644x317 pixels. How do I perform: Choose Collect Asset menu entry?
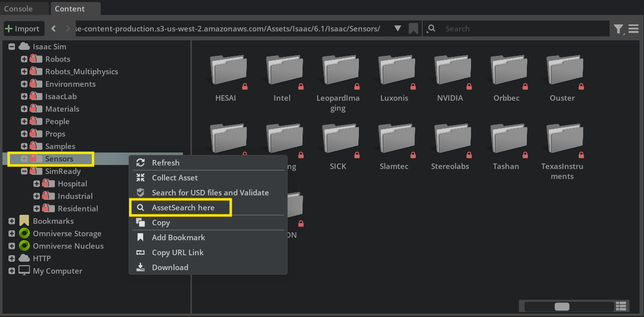click(x=208, y=177)
